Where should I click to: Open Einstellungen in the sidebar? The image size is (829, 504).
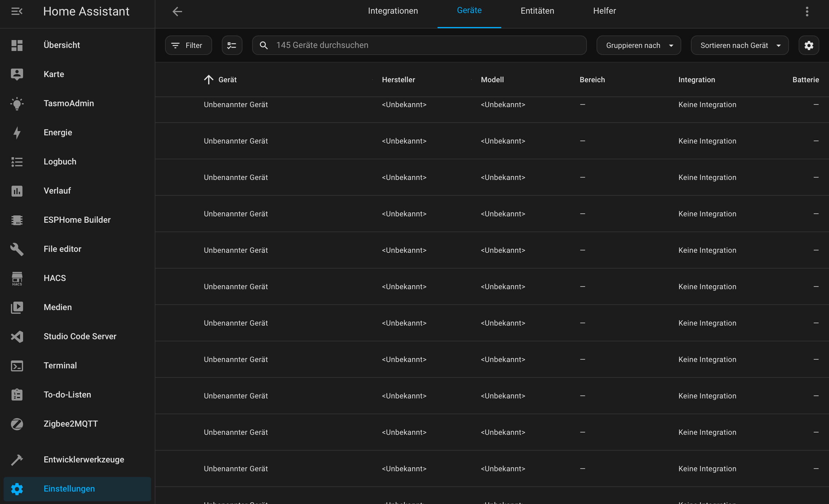(77, 489)
